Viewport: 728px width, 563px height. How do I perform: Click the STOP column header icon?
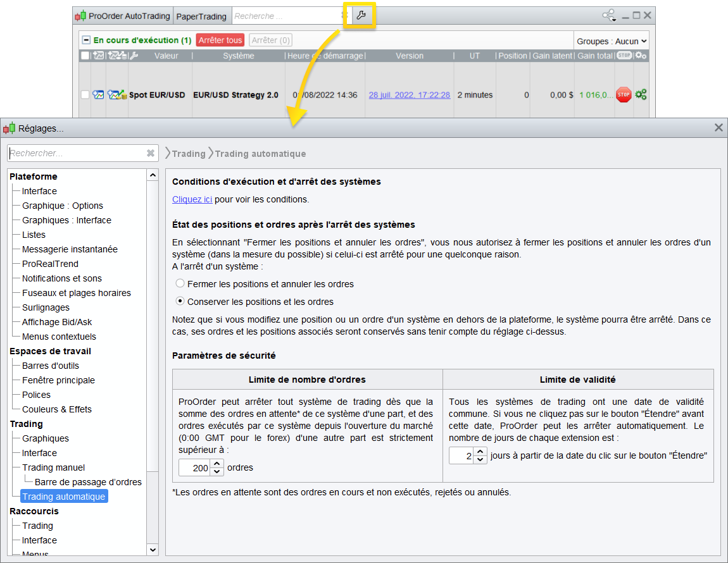tap(624, 55)
